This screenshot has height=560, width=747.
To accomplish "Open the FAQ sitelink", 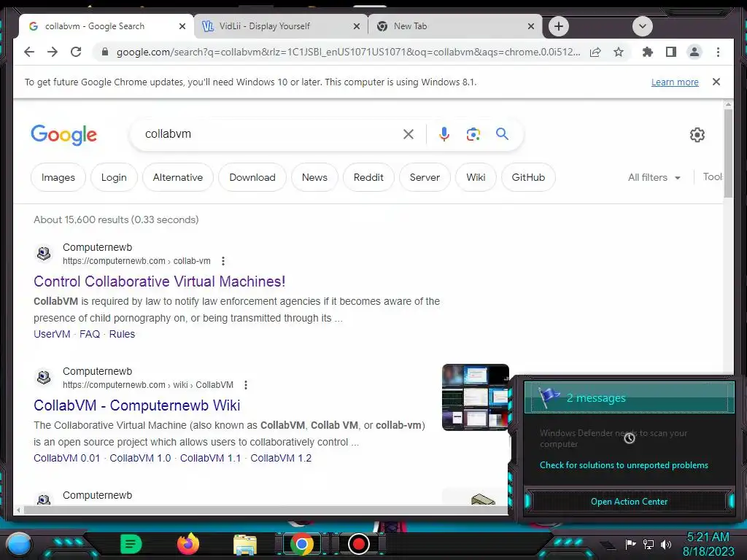I will point(90,334).
